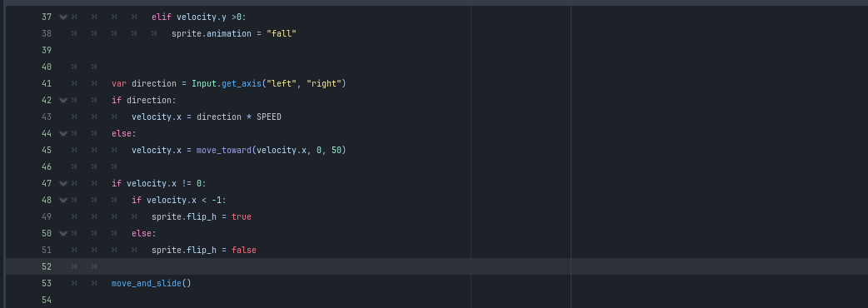The image size is (868, 308).
Task: Fold the 'if direction:' block at line 42
Action: [63, 100]
